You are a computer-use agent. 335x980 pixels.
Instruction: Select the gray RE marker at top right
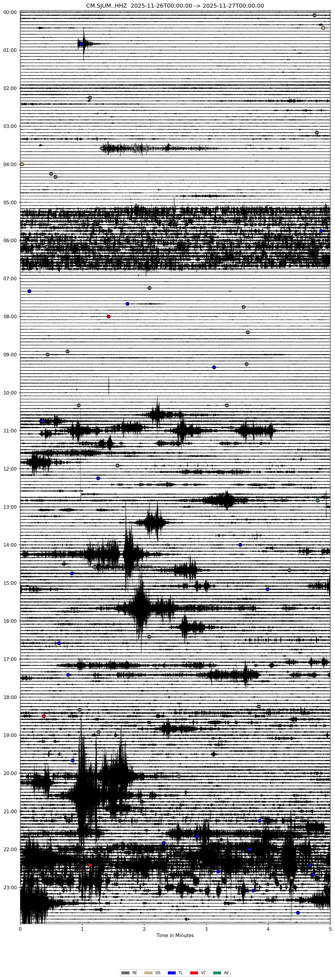click(314, 15)
